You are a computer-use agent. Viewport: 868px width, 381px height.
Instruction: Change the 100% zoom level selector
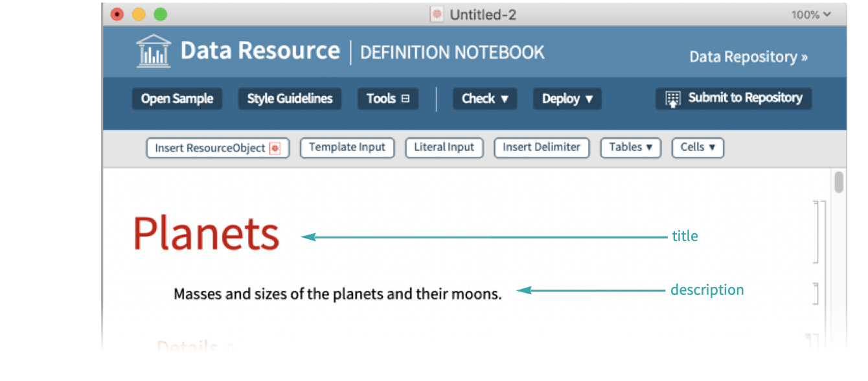click(810, 14)
